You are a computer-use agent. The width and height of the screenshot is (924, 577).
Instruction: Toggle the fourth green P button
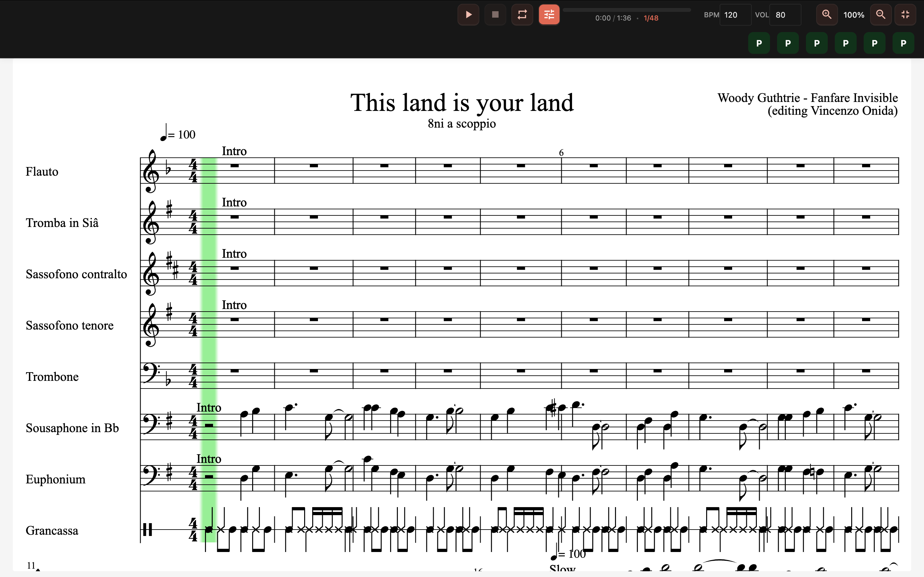(x=846, y=43)
